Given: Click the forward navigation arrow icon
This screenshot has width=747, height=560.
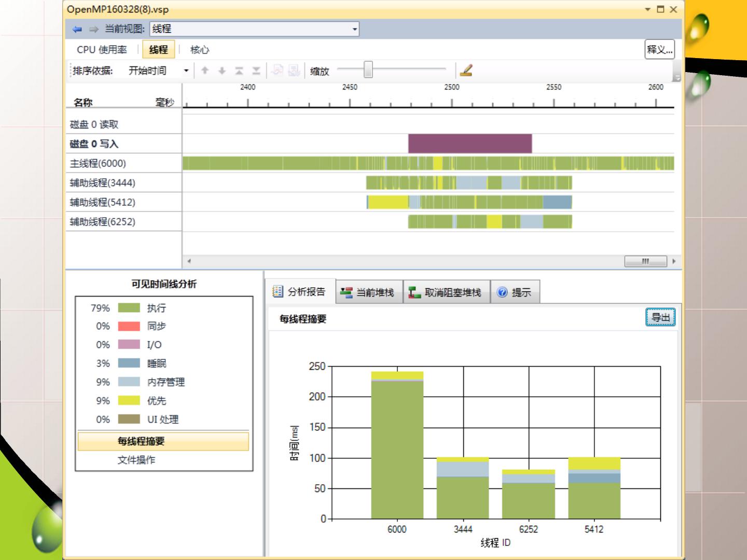Looking at the screenshot, I should (93, 30).
